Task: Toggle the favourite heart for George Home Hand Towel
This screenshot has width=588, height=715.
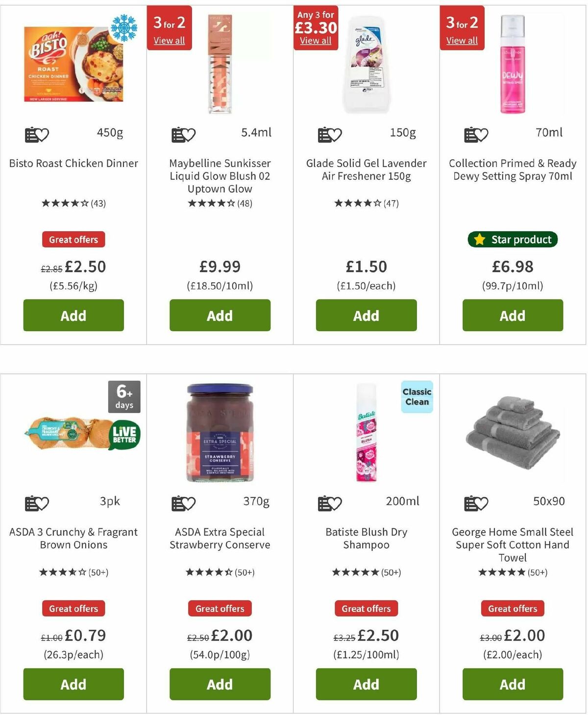Action: point(483,502)
